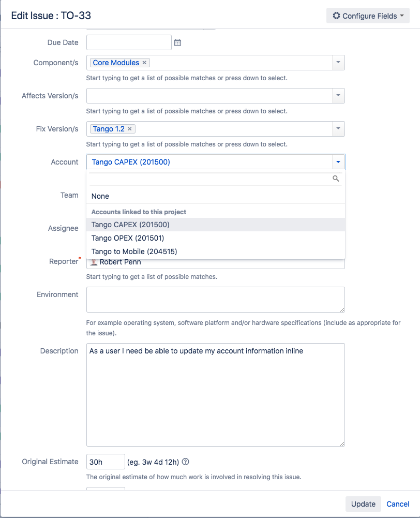Screen dimensions: 420x518
Task: Click the Cancel link
Action: coord(398,504)
